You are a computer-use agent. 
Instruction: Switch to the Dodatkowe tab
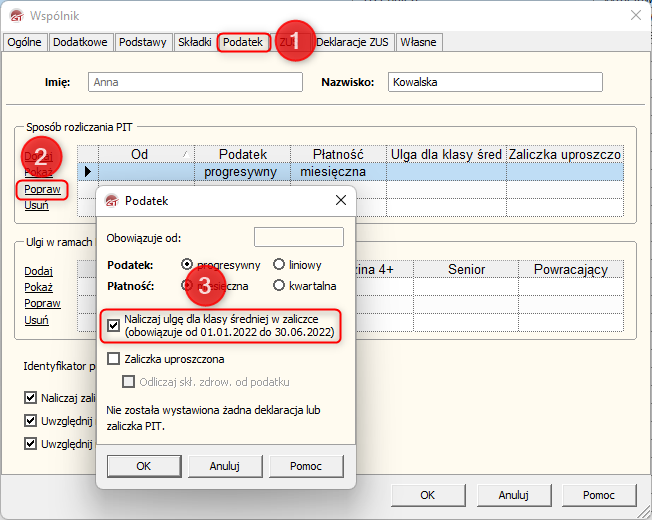coord(80,42)
